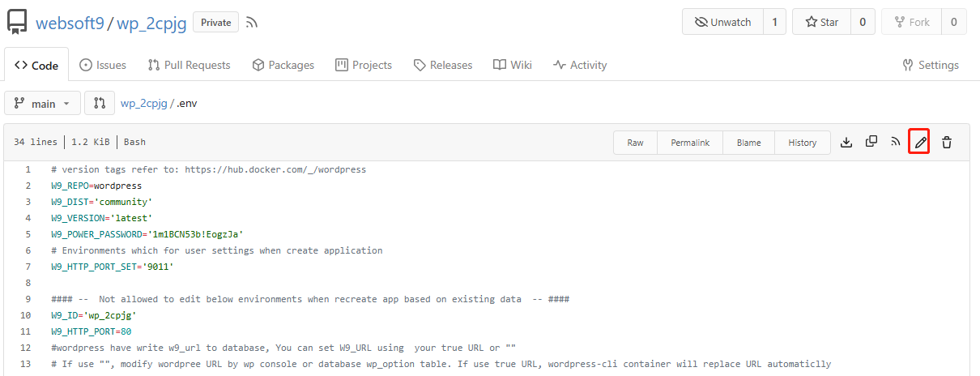Click RSS icon next to Private badge
980x376 pixels.
coord(252,23)
